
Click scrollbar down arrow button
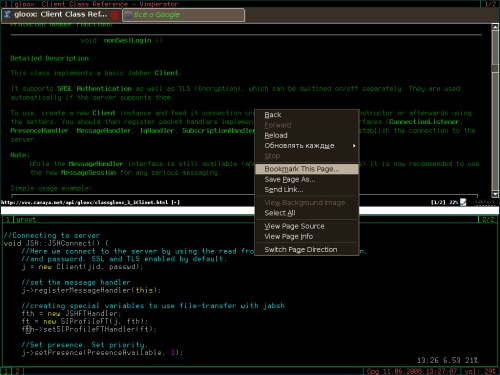point(495,194)
